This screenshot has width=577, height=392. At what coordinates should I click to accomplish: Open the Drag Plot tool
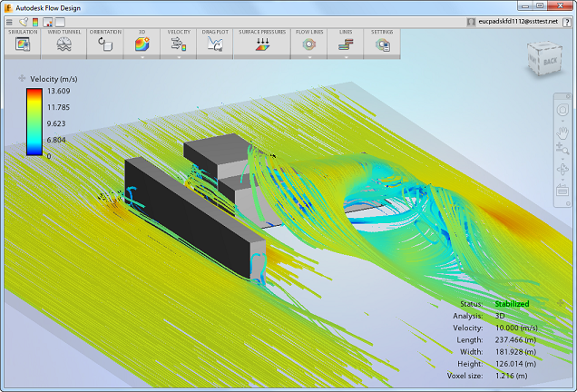tap(215, 44)
